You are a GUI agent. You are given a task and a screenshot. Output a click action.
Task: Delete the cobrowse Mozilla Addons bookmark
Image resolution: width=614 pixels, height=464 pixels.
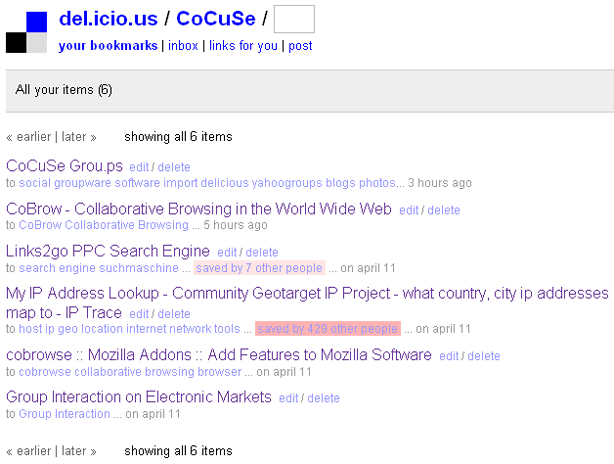484,356
